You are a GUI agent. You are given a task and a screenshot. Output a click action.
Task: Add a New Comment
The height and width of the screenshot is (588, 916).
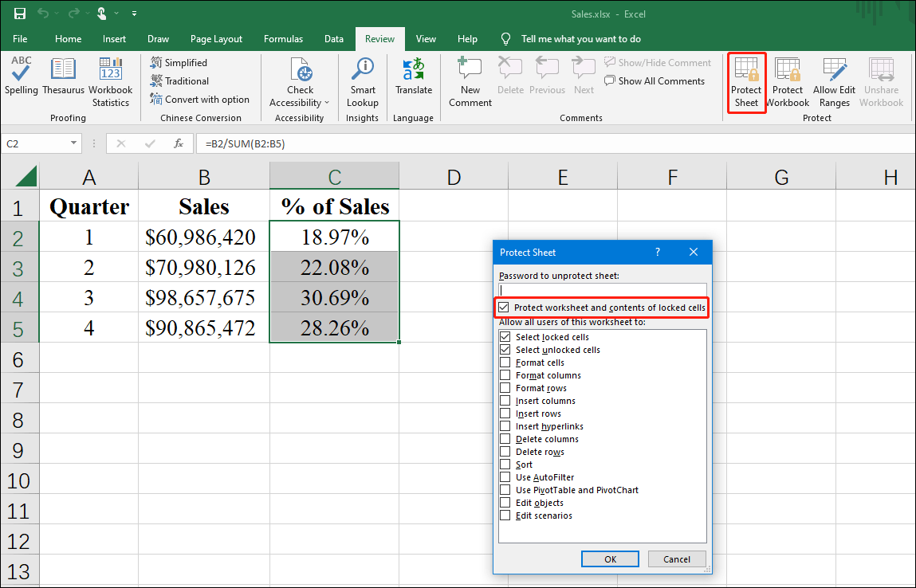(470, 82)
